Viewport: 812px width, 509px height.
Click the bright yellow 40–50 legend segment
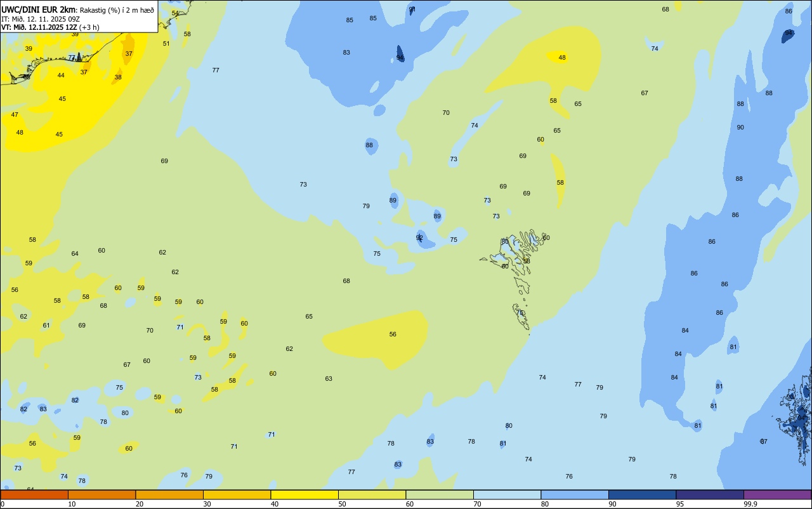point(304,494)
